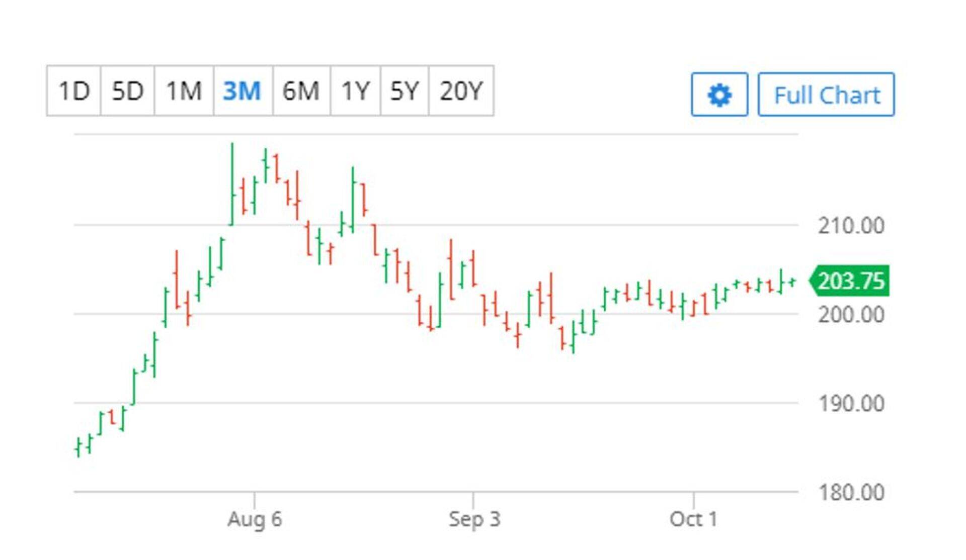Click the tallest green price bar at the peak

point(232,183)
